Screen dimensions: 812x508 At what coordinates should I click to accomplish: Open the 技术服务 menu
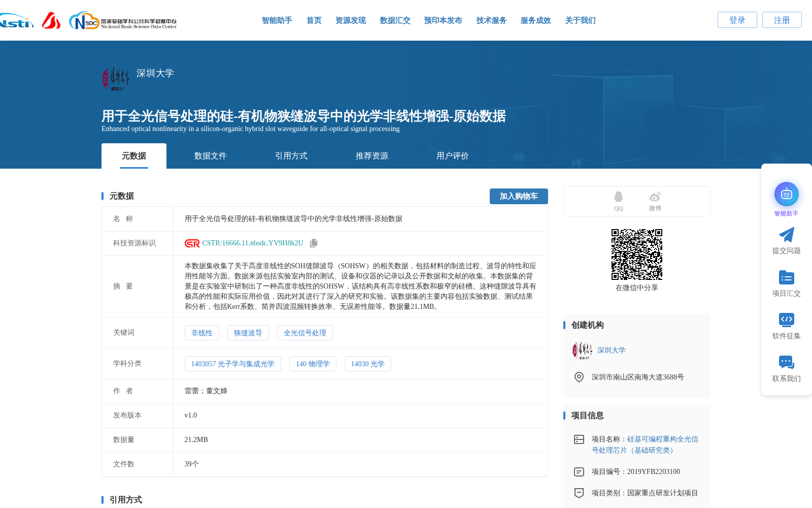(492, 20)
